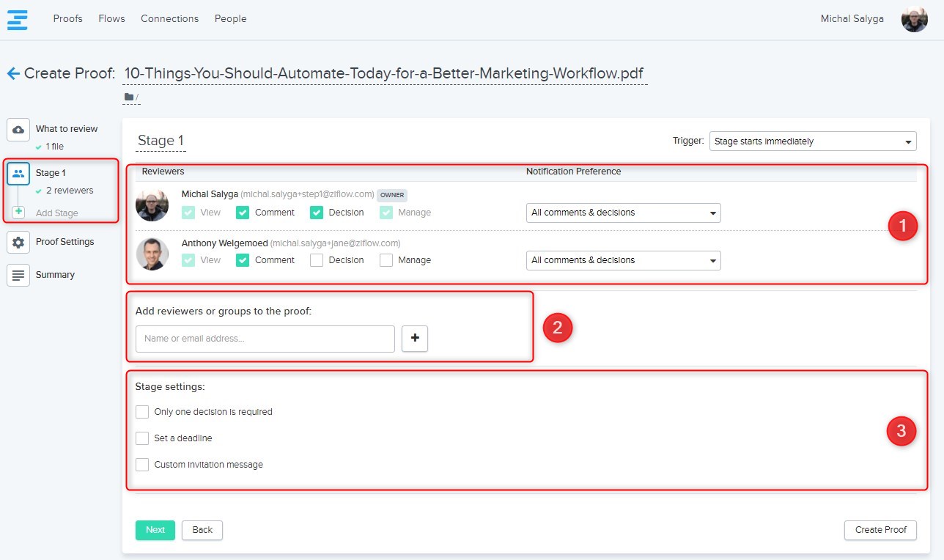Click the Add Stage plus icon
Screen dimensions: 944x560
pos(18,213)
